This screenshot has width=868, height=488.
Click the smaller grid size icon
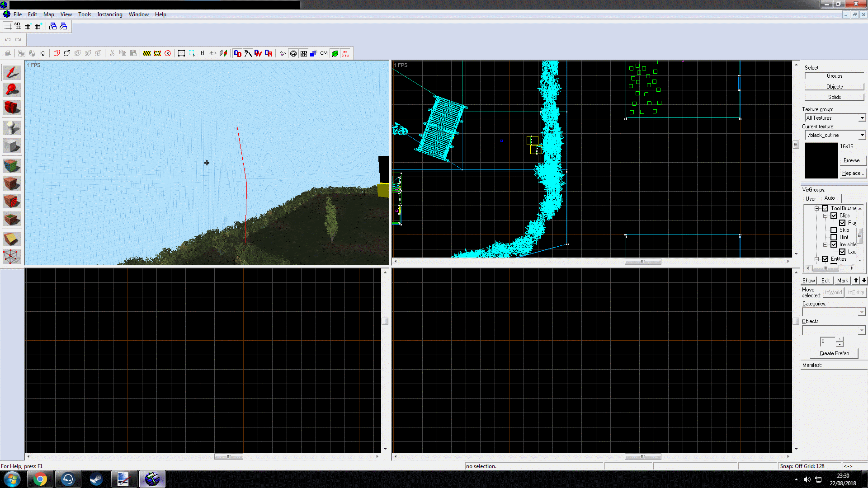[28, 26]
